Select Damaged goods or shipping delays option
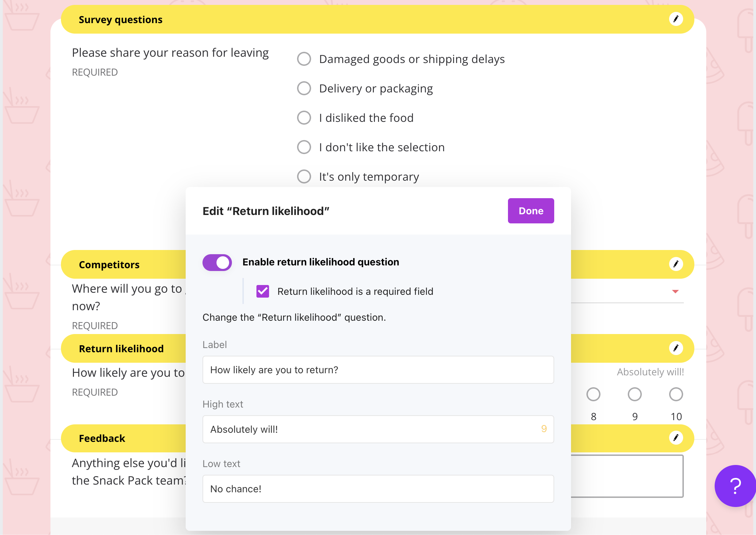 (x=304, y=59)
